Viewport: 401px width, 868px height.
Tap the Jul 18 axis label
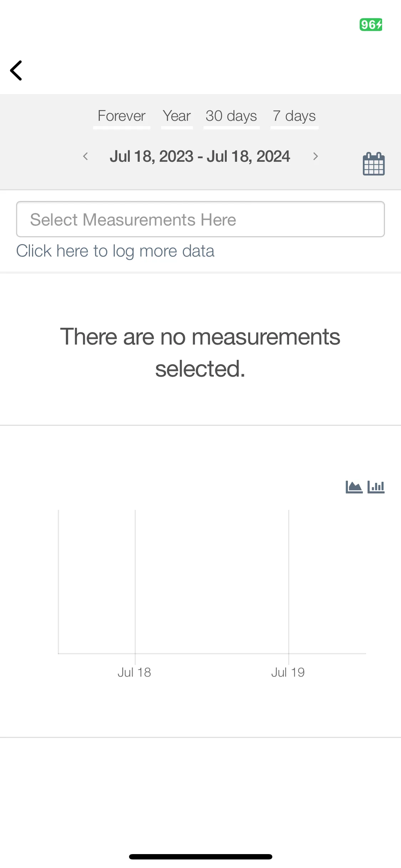134,672
